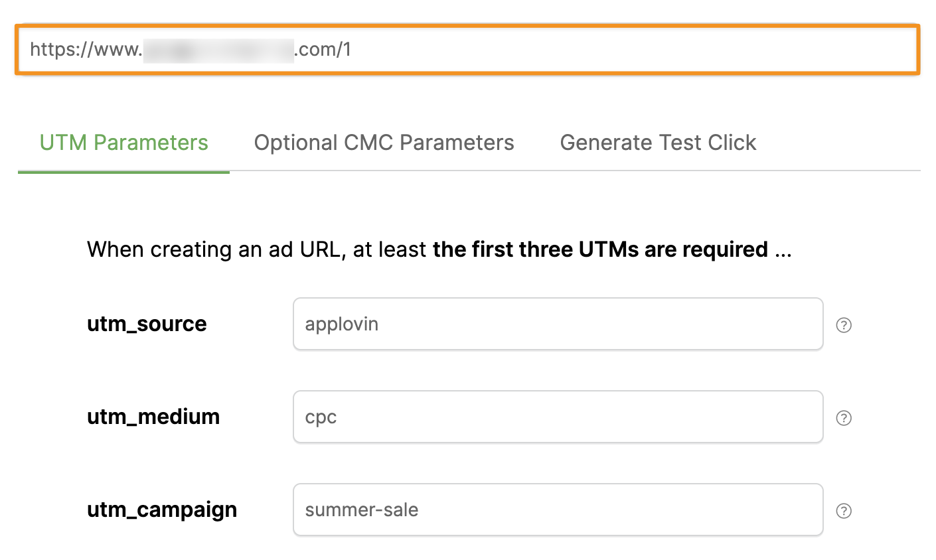This screenshot has width=936, height=560.
Task: Click bold 'the first three UTMs are required'
Action: pyautogui.click(x=600, y=249)
